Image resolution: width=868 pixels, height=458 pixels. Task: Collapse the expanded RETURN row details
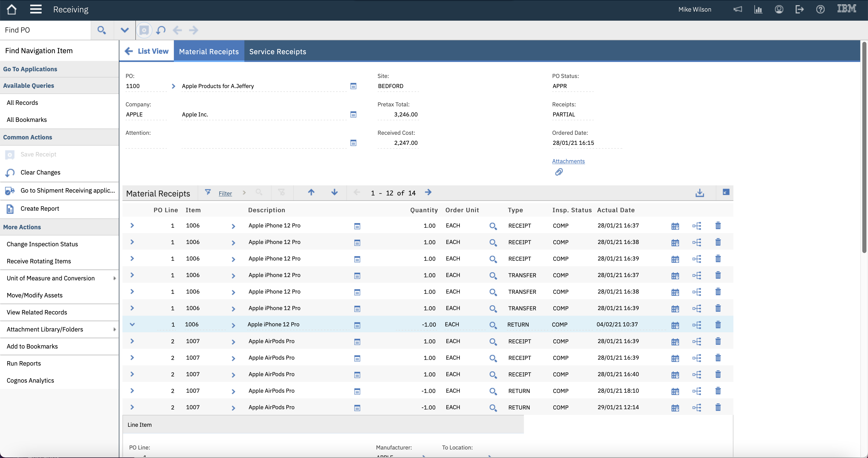coord(132,325)
